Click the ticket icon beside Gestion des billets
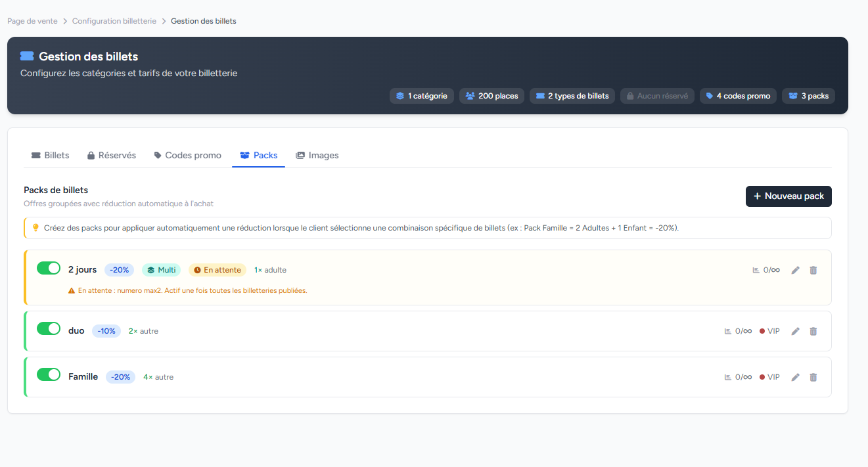868x467 pixels. click(x=27, y=56)
